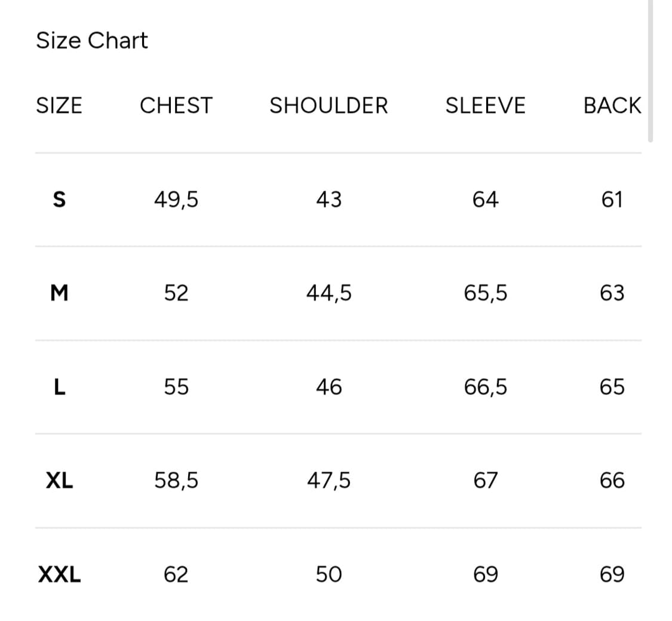The image size is (672, 621).
Task: Select the BACK column header
Action: (x=612, y=106)
